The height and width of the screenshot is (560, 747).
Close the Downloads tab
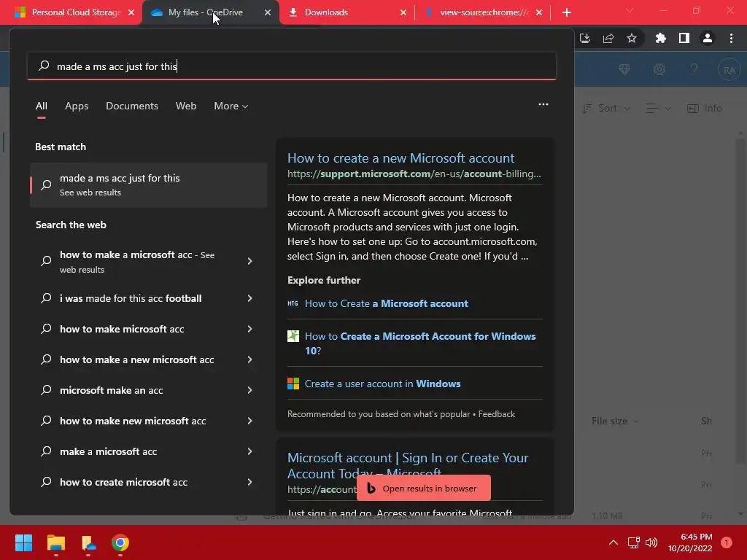pyautogui.click(x=403, y=12)
